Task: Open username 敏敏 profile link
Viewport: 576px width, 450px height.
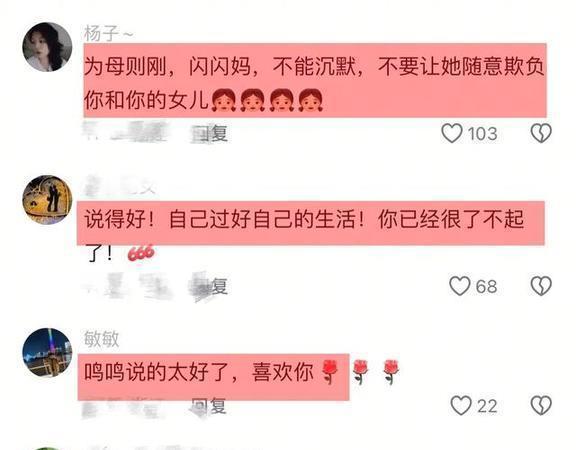Action: click(102, 339)
